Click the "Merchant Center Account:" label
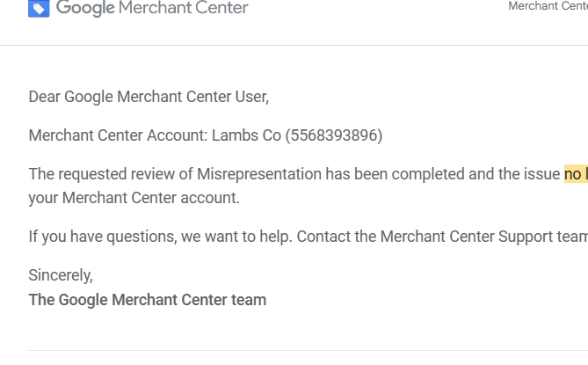 [118, 135]
